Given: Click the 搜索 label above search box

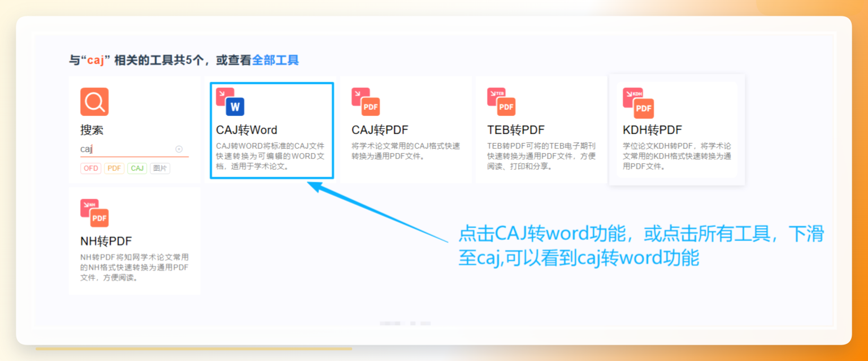Looking at the screenshot, I should coord(92,130).
